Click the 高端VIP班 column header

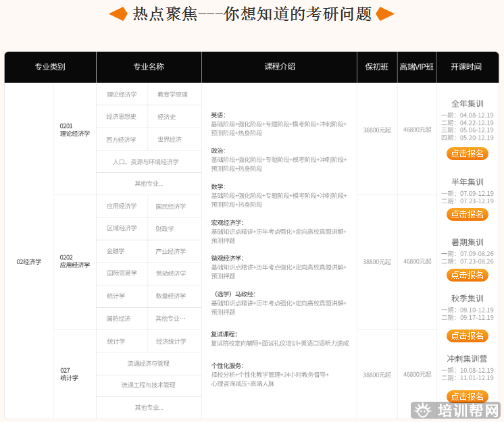click(x=417, y=67)
